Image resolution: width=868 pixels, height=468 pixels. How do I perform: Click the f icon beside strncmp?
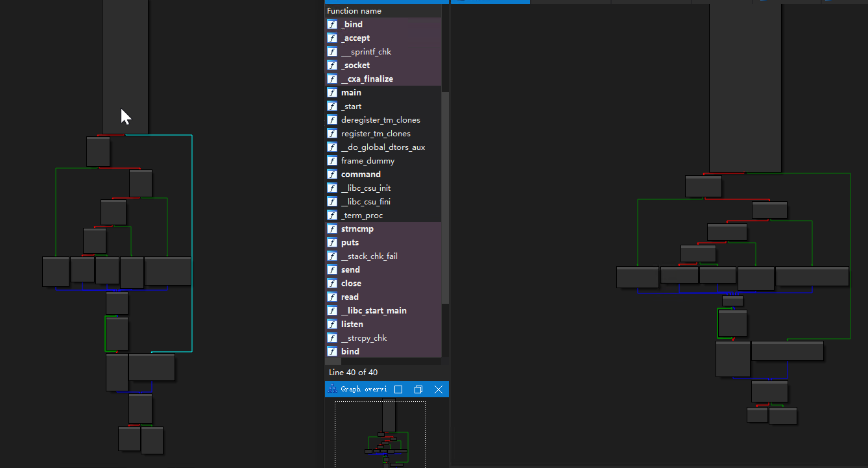(x=332, y=229)
